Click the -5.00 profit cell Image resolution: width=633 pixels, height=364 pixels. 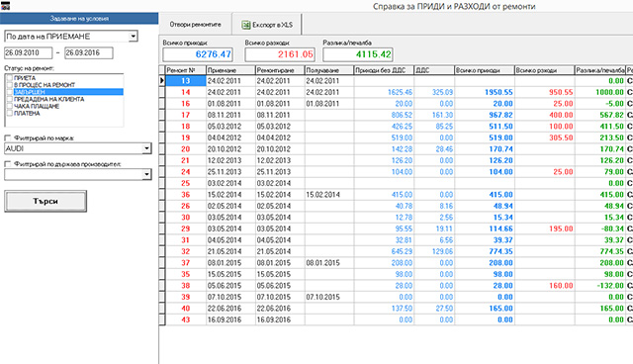[600, 103]
